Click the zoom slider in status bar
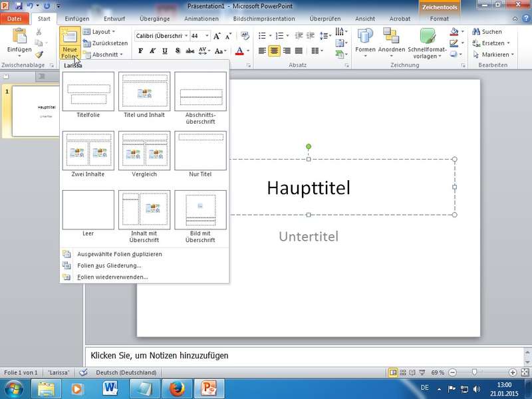This screenshot has width=532, height=399. (473, 372)
